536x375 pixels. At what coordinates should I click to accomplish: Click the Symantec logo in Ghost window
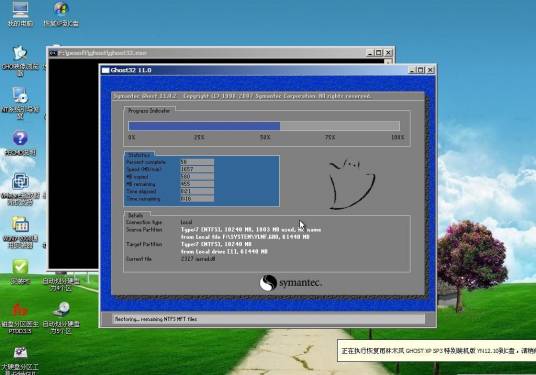(291, 283)
